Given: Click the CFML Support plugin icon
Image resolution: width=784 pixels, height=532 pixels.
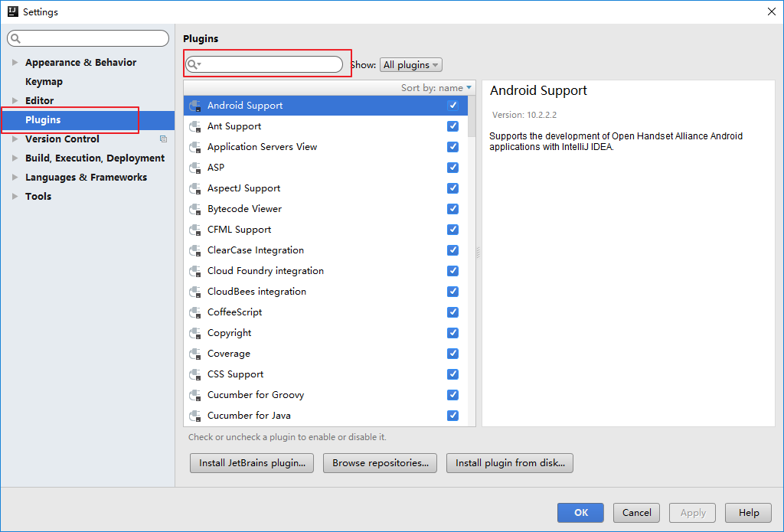Looking at the screenshot, I should 195,230.
